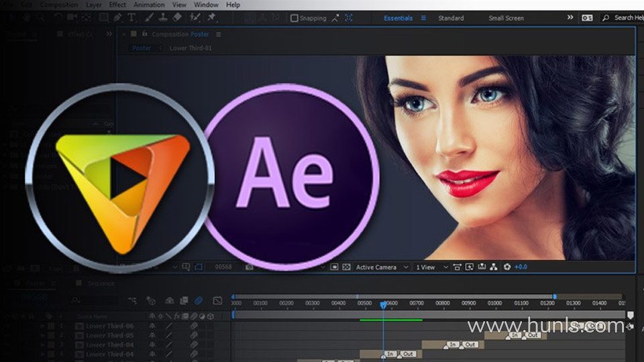Expand the Lower Third-05 layer

point(42,335)
